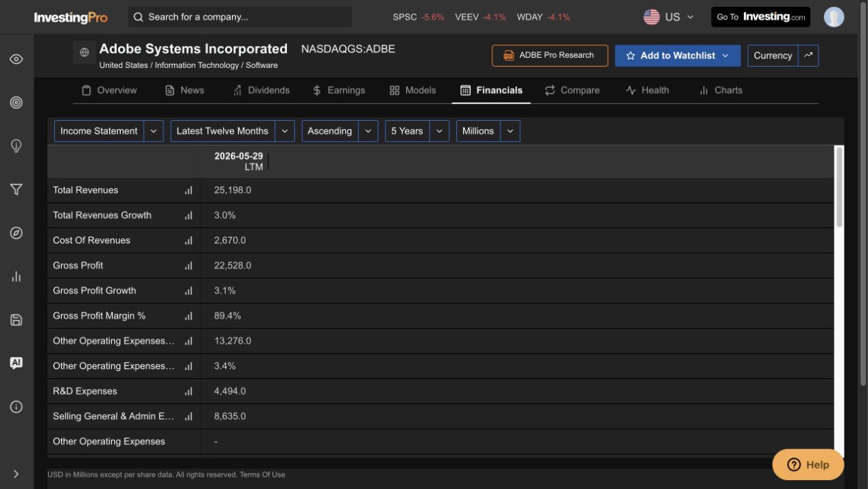Open the US region selector

pos(668,17)
